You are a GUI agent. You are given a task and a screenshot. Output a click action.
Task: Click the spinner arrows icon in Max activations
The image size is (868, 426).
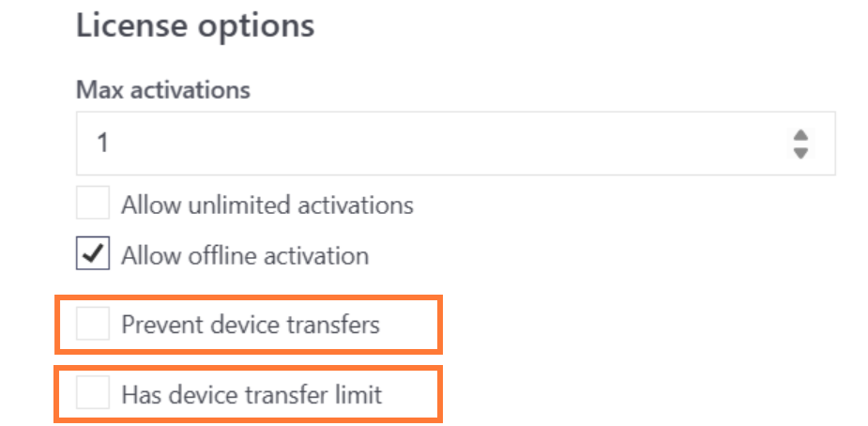pos(800,144)
